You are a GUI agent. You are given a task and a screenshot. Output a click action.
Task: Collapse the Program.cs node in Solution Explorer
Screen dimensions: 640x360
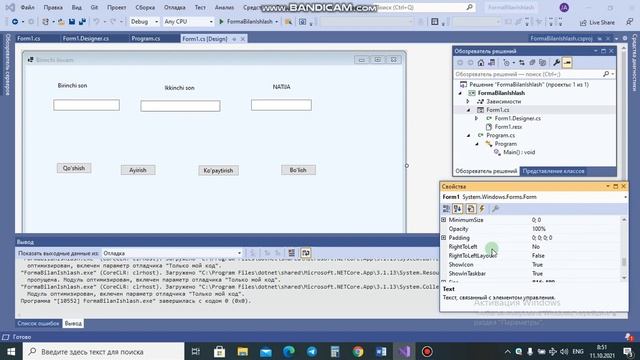tap(468, 135)
